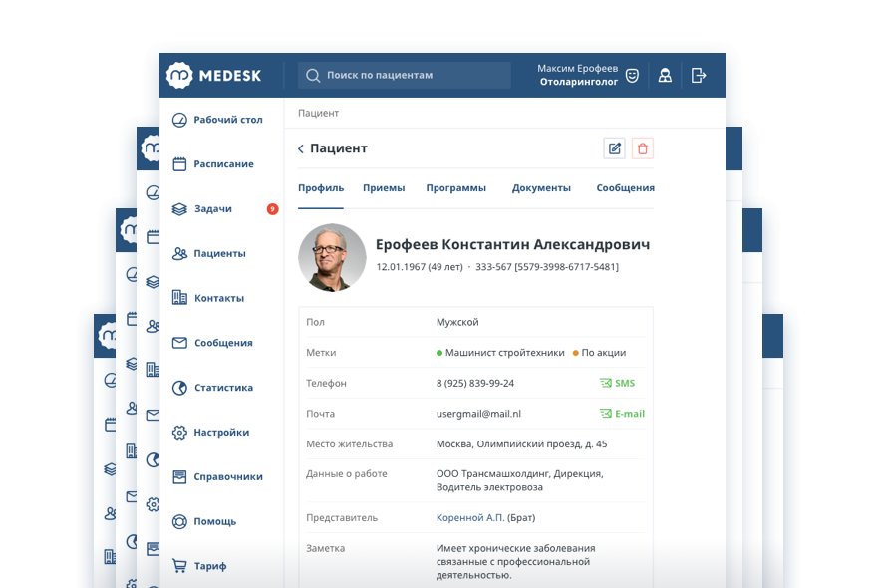Open representative Коренной А.П. link
The height and width of the screenshot is (588, 877).
coord(469,518)
